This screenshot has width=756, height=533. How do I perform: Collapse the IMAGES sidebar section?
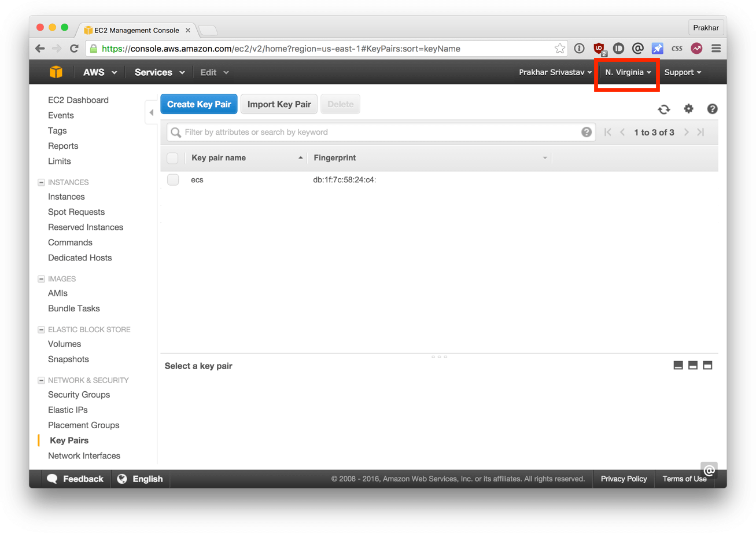(x=41, y=279)
